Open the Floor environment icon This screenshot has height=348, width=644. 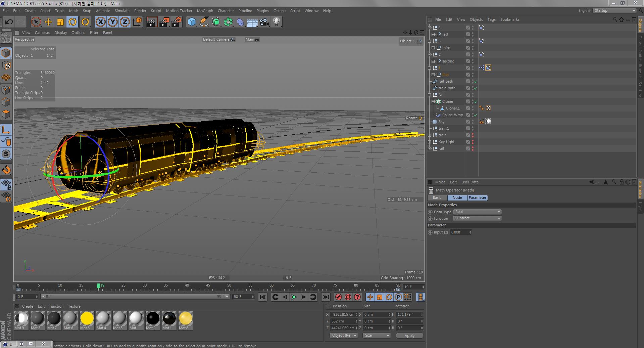252,22
